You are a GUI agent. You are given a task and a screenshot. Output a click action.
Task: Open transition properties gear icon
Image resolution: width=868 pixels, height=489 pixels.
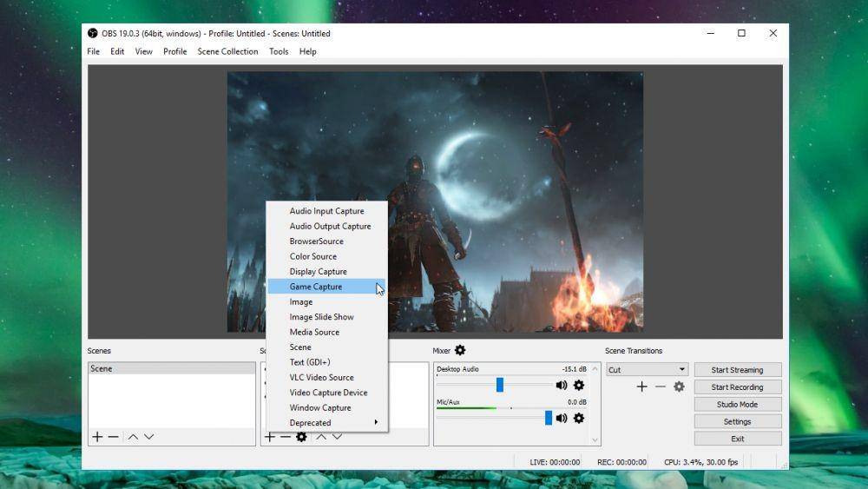click(x=680, y=387)
